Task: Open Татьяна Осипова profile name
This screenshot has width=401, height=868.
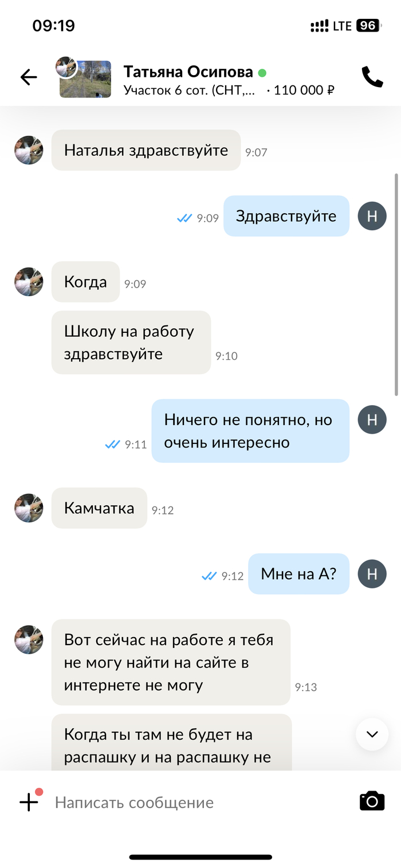Action: pos(188,72)
